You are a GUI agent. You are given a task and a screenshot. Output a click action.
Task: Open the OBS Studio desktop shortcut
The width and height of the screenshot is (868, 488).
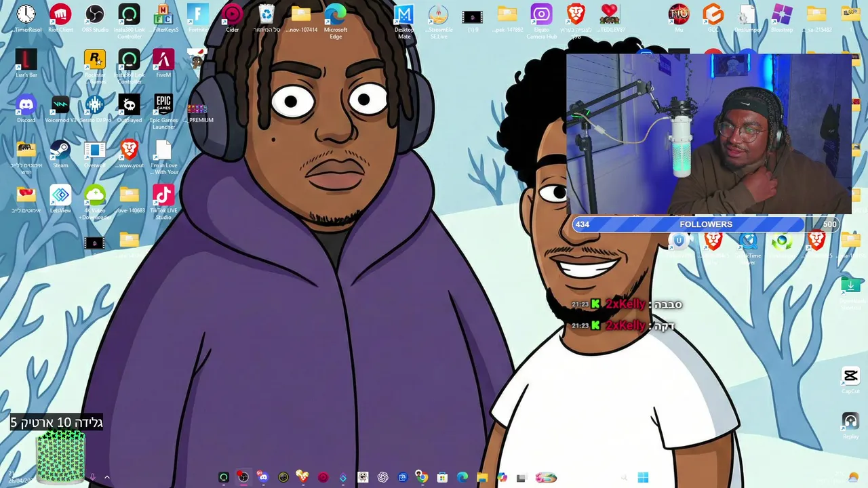(x=95, y=18)
